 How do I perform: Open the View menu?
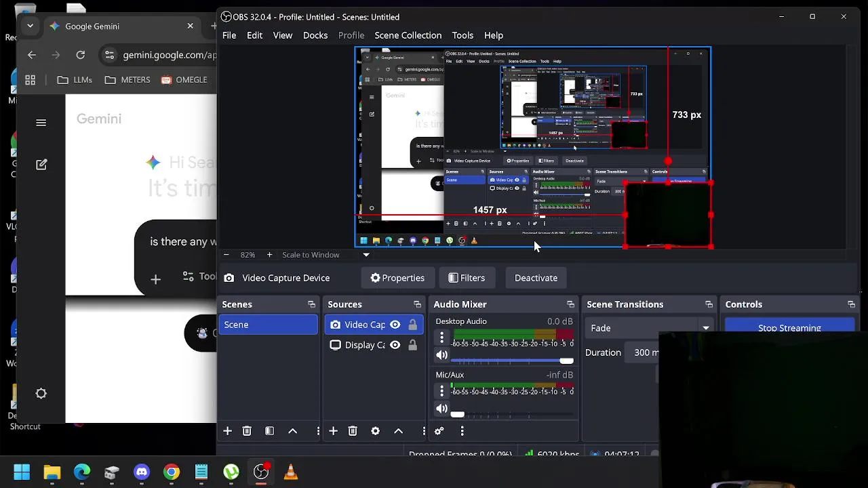coord(283,35)
